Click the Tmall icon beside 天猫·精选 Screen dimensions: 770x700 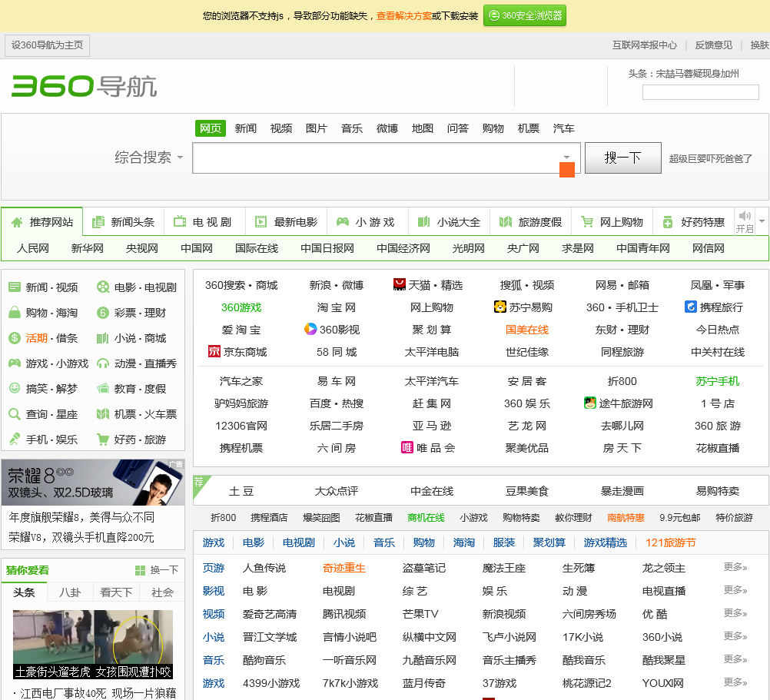(400, 285)
